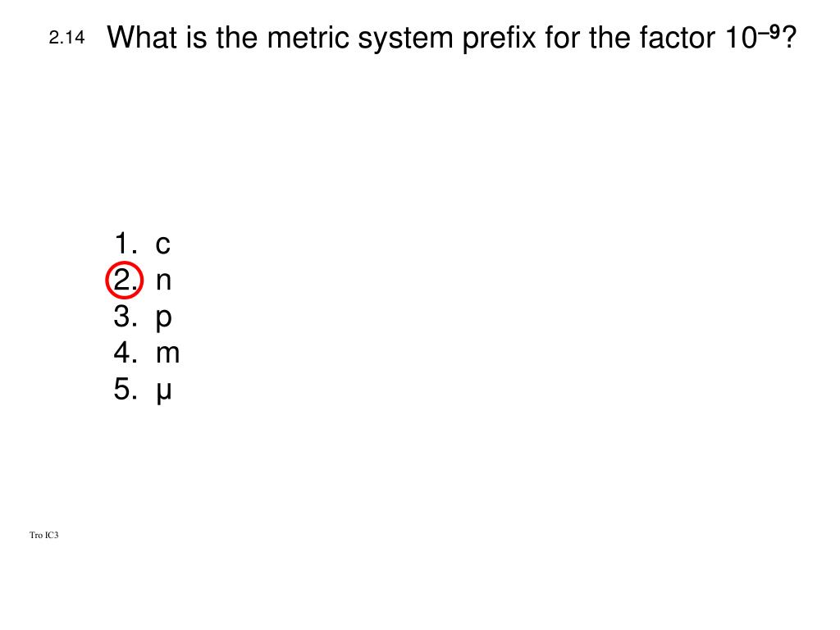Click the red circle around answer 2
840x630 pixels.
125,280
